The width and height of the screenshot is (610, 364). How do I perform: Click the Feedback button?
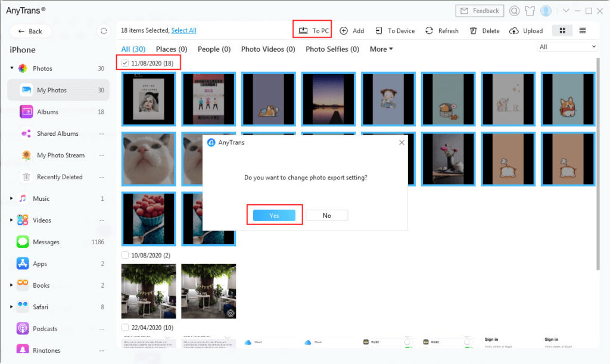pyautogui.click(x=480, y=11)
